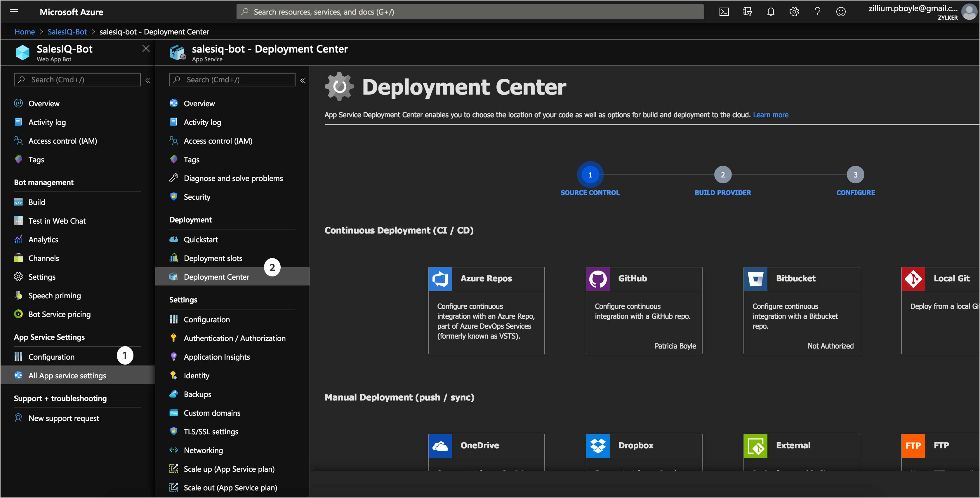Click the feedback smiley icon
This screenshot has width=980, height=498.
[x=841, y=12]
